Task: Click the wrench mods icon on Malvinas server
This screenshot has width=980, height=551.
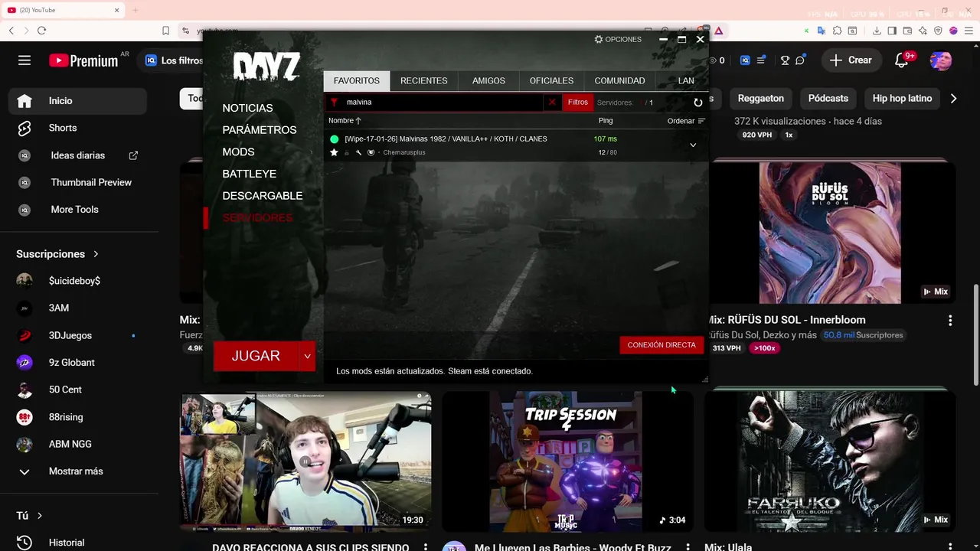Action: [x=358, y=152]
